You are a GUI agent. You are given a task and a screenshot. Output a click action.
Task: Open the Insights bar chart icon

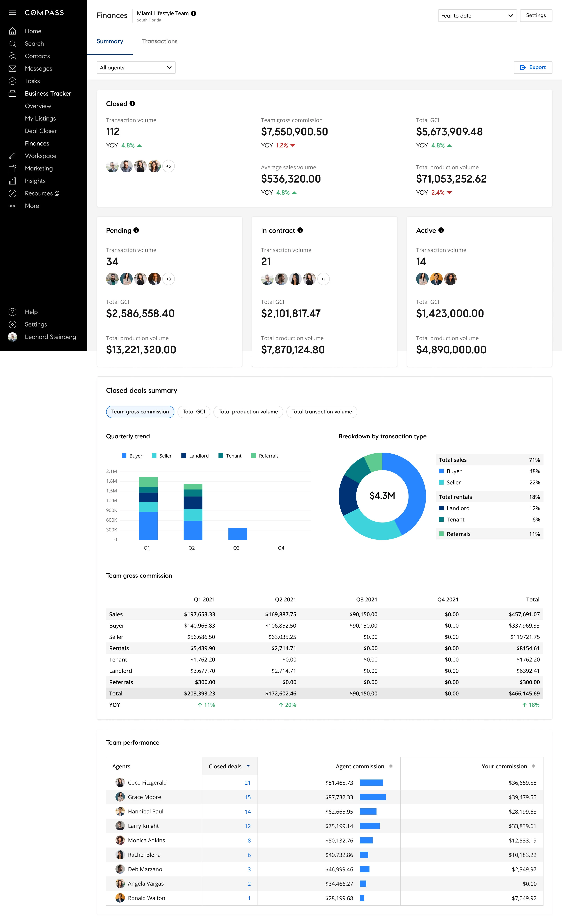(12, 181)
